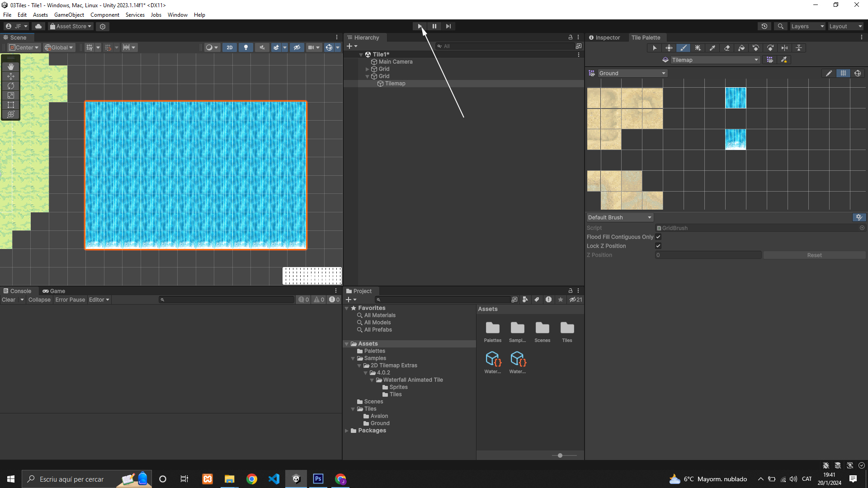Select the Eraser tool in Tile Palette
This screenshot has width=868, height=488.
(x=727, y=48)
